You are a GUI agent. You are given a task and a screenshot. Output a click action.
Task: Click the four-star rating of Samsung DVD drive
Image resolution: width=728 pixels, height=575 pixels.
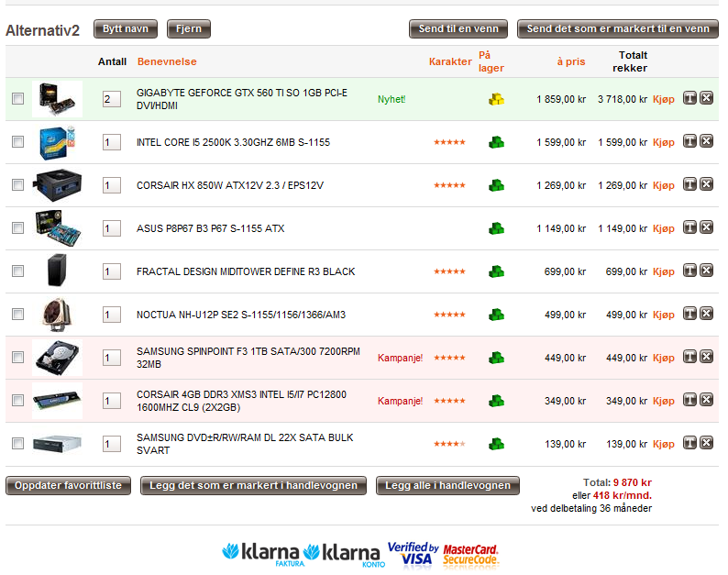(449, 444)
